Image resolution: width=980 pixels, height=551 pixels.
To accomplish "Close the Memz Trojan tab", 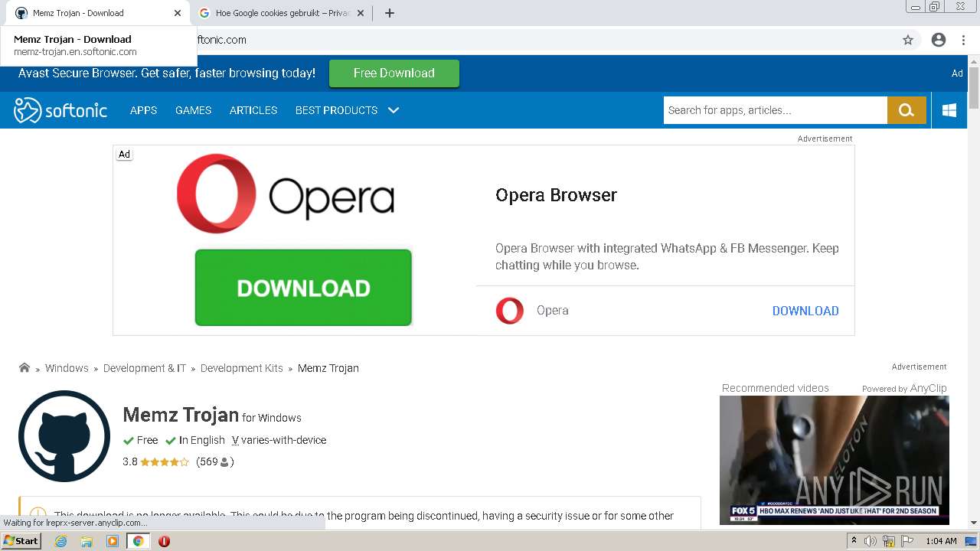I will 178,13.
